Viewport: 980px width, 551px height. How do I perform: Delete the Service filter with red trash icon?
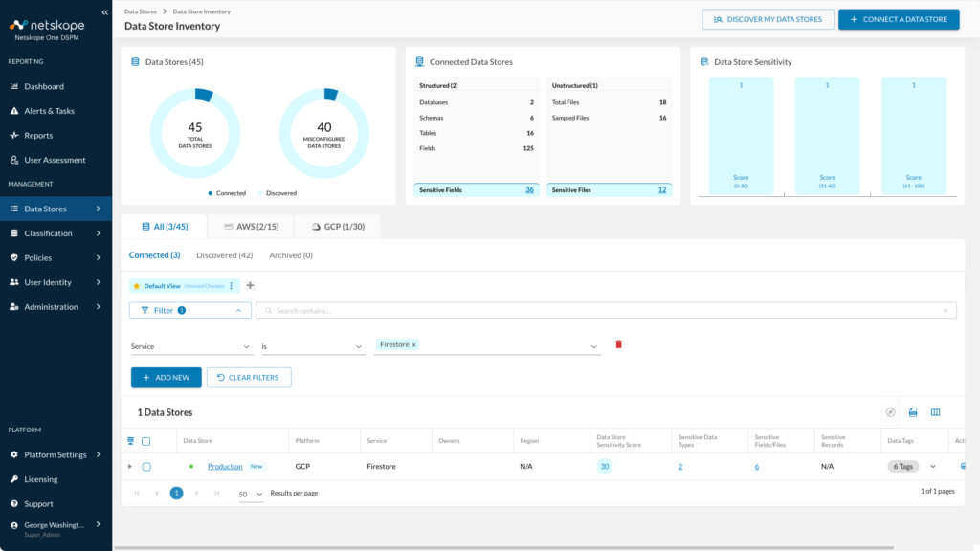tap(619, 344)
